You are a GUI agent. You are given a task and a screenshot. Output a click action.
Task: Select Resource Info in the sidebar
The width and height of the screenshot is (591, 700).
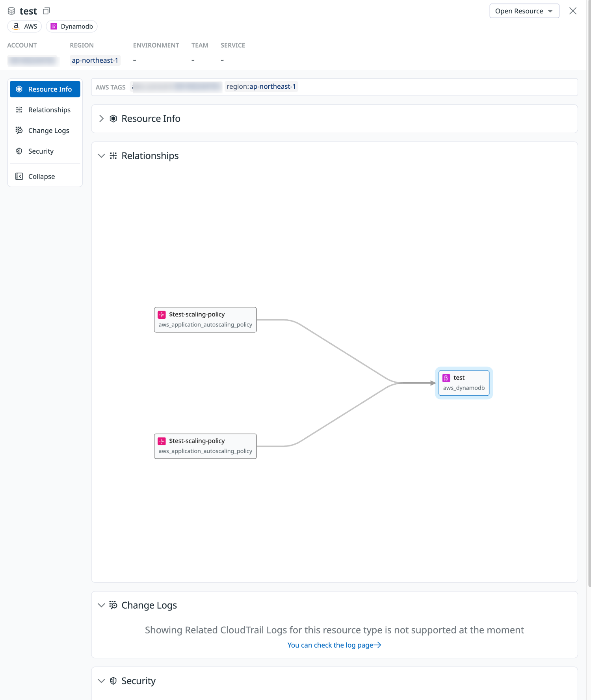45,89
